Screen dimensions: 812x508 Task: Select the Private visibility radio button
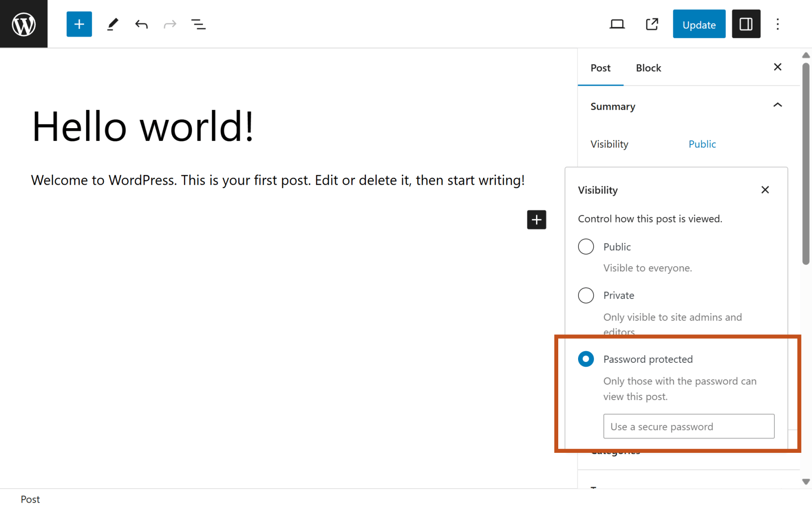pos(586,295)
